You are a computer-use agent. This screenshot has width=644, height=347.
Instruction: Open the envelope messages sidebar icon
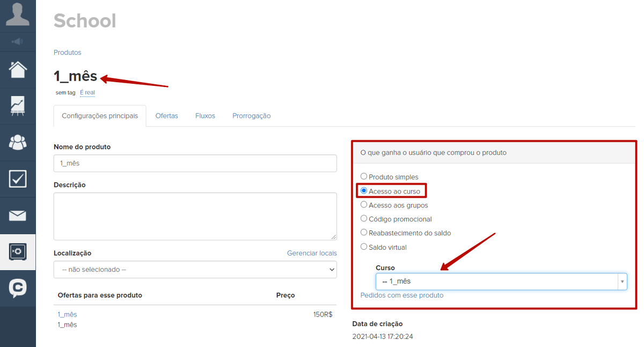point(18,215)
